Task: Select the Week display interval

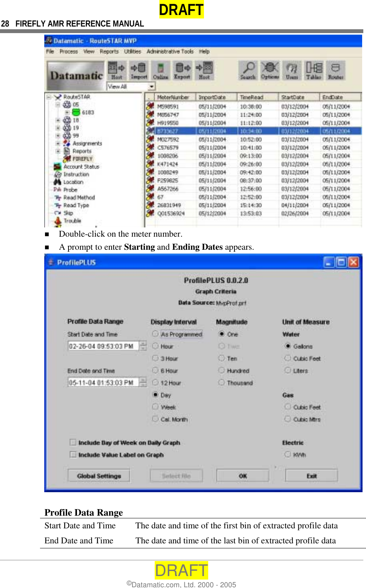Action: 155,407
